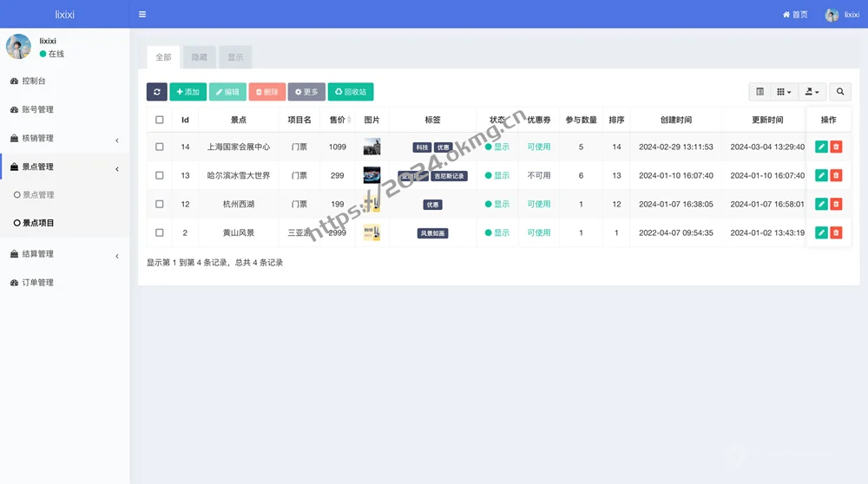Open the columns dropdown grid button
Image resolution: width=868 pixels, height=484 pixels.
[784, 92]
